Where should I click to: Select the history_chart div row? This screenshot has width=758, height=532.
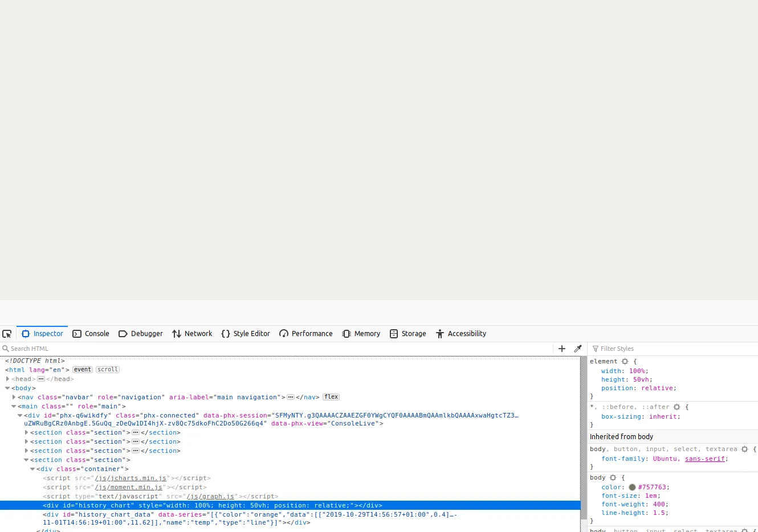[290, 505]
